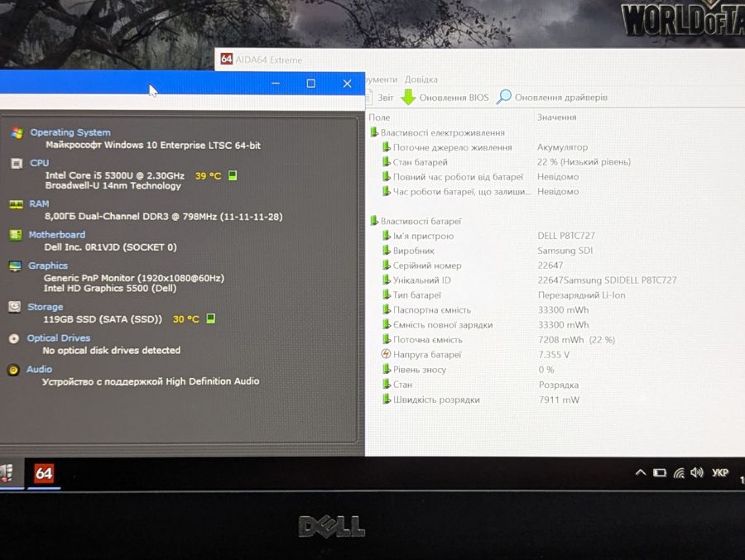Open the Motherboard section link
The image size is (745, 560).
57,235
